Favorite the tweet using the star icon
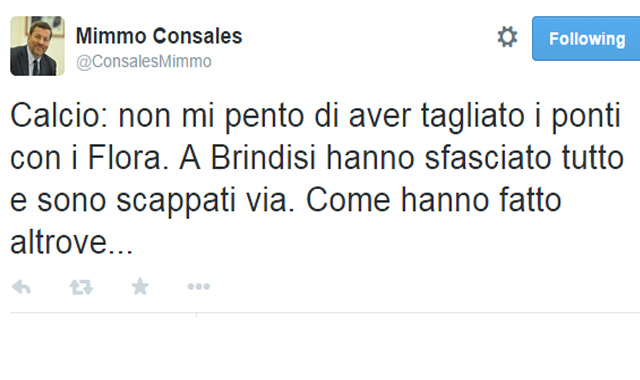This screenshot has height=380, width=640. [140, 286]
